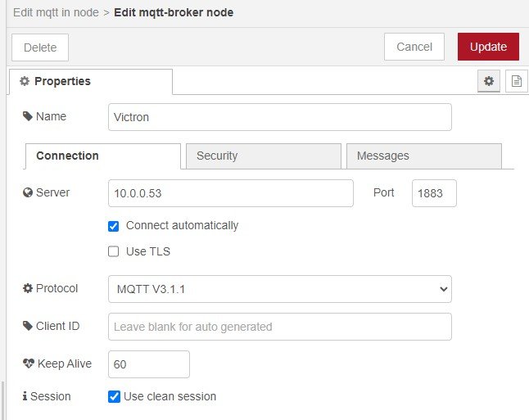The height and width of the screenshot is (420, 529).
Task: Select the Connection tab
Action: click(102, 156)
